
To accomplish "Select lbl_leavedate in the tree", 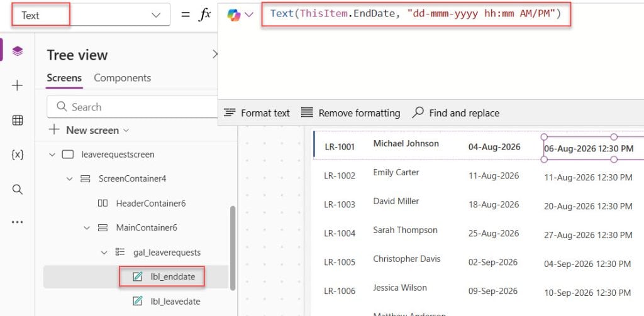I will 175,302.
